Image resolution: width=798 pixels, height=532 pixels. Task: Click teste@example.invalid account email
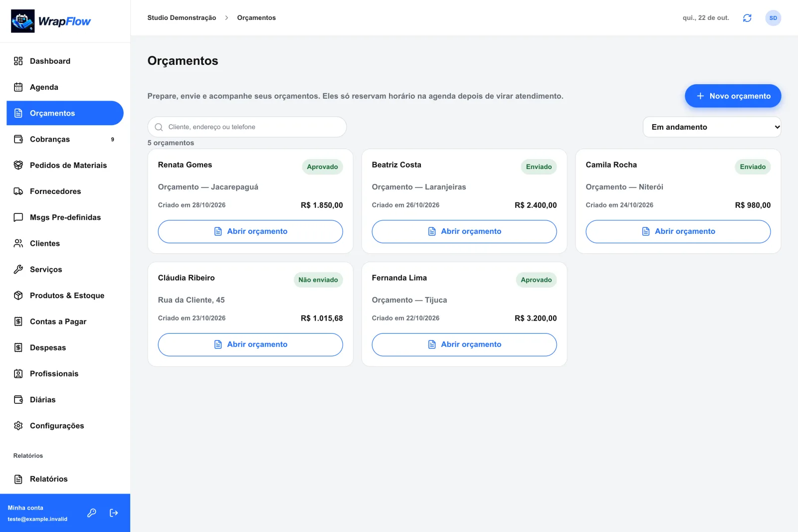(x=37, y=519)
